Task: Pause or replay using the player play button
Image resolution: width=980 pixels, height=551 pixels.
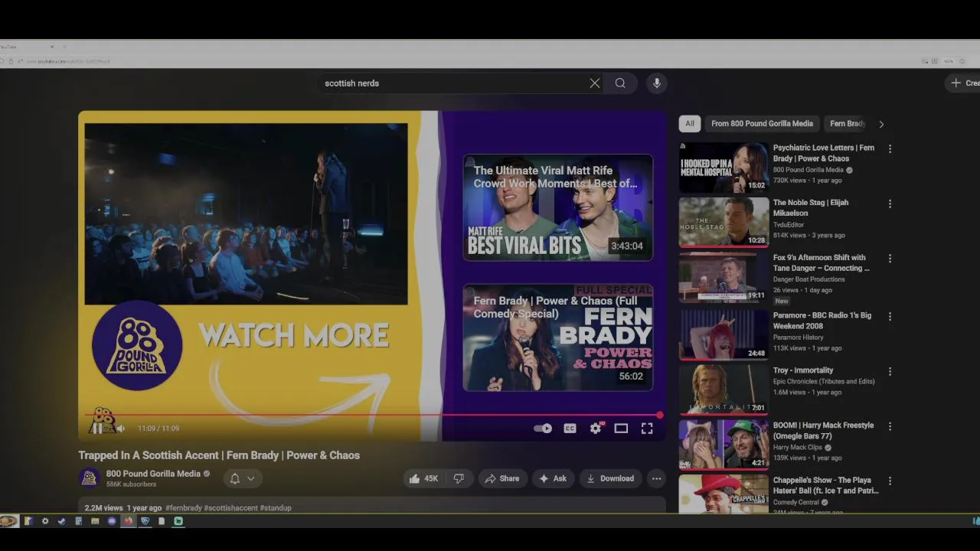Action: point(98,429)
